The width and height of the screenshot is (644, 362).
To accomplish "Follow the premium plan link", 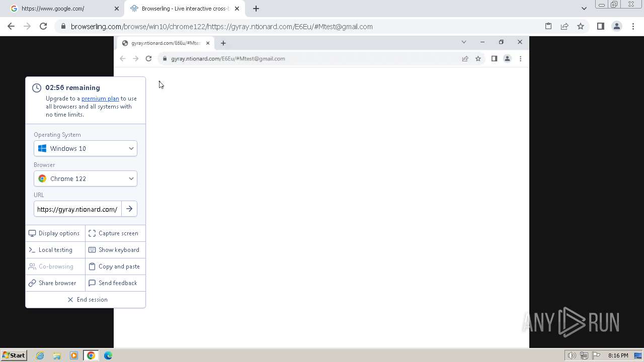I will click(100, 99).
